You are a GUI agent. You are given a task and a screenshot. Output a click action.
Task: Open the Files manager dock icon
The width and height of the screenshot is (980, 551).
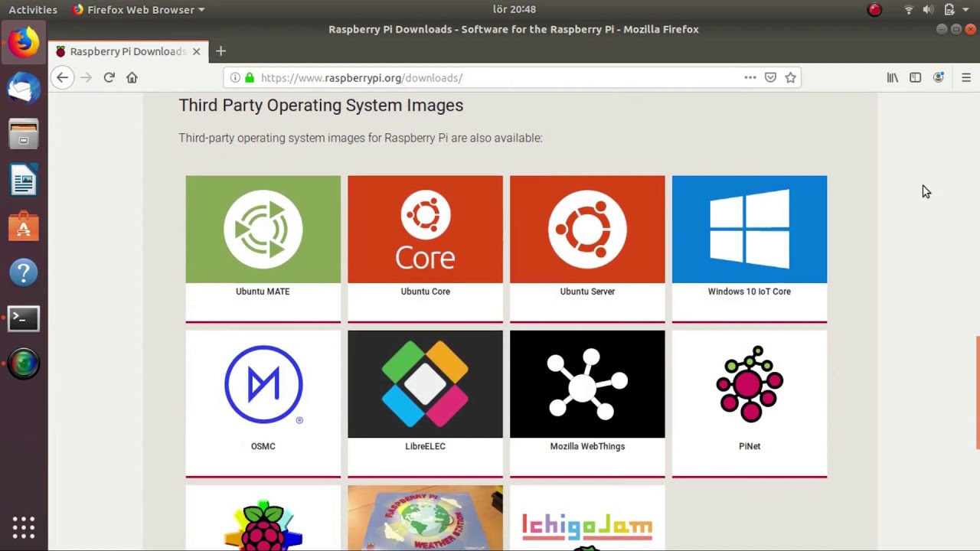24,134
